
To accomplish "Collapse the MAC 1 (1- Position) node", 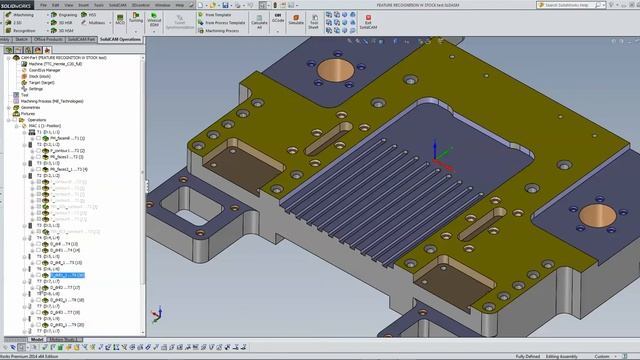I will (16, 126).
